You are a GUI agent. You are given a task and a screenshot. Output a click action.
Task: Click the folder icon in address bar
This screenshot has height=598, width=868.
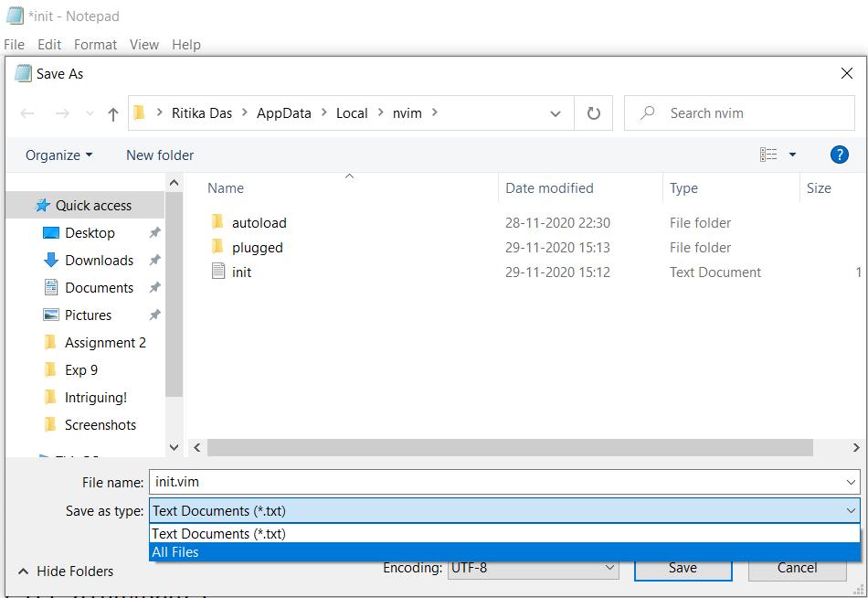tap(140, 113)
